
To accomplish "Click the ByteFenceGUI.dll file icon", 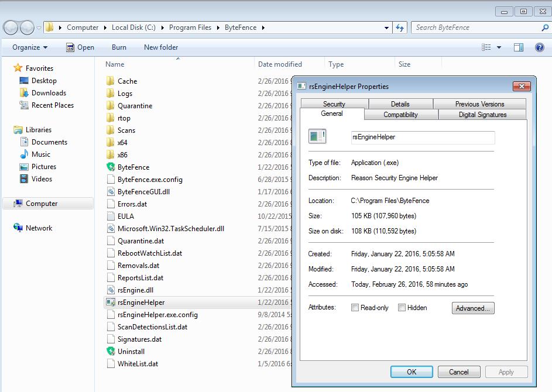I will (111, 191).
